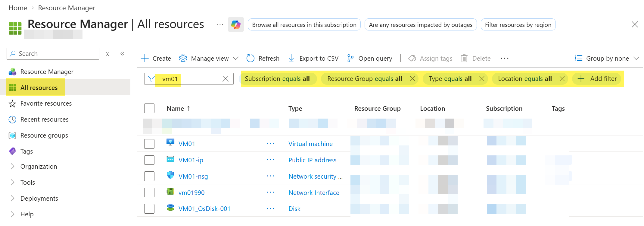Screen dimensions: 644x226
Task: Remove the Location equals all filter
Action: coord(562,79)
